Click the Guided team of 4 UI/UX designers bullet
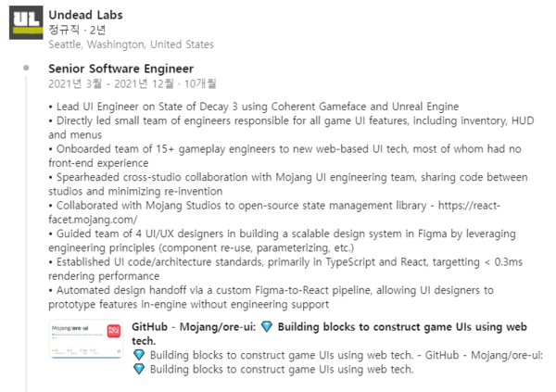 coord(283,241)
